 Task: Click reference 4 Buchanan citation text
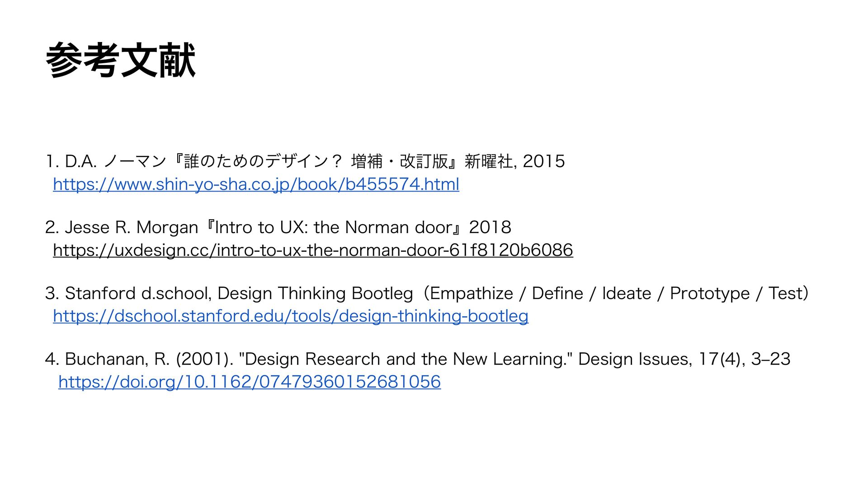(x=418, y=359)
